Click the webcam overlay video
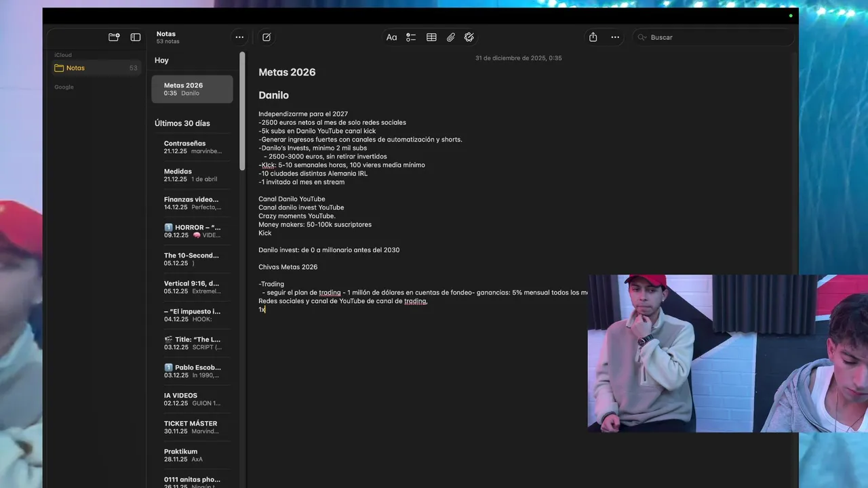The image size is (868, 488). (x=728, y=353)
